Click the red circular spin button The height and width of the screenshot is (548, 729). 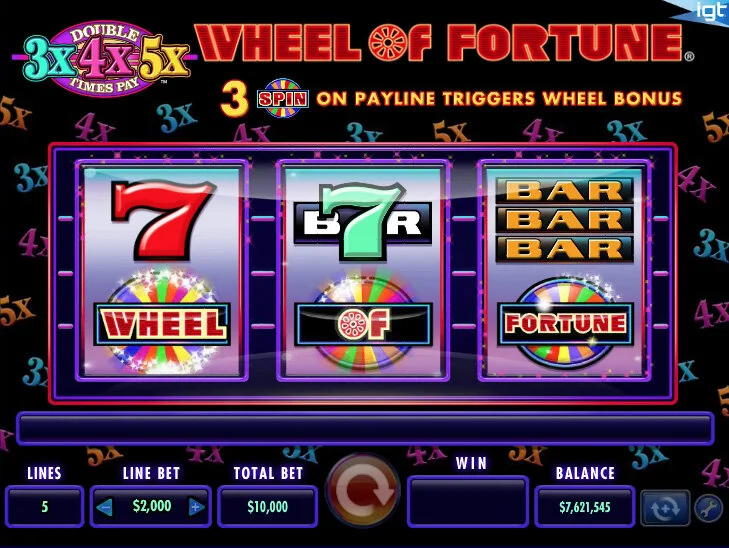point(363,491)
